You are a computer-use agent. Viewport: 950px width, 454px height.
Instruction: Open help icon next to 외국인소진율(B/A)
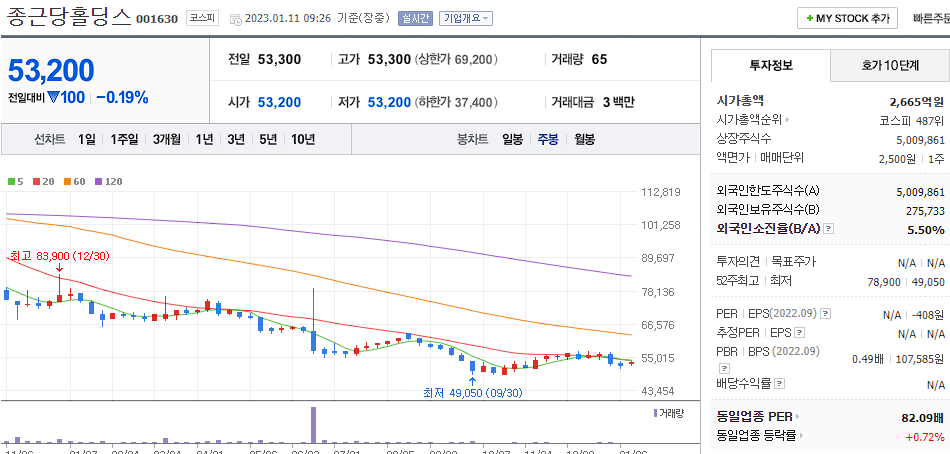pyautogui.click(x=829, y=229)
